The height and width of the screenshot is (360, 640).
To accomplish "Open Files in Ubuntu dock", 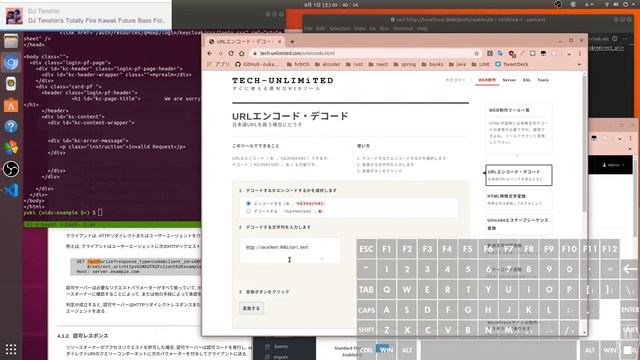I will point(11,41).
